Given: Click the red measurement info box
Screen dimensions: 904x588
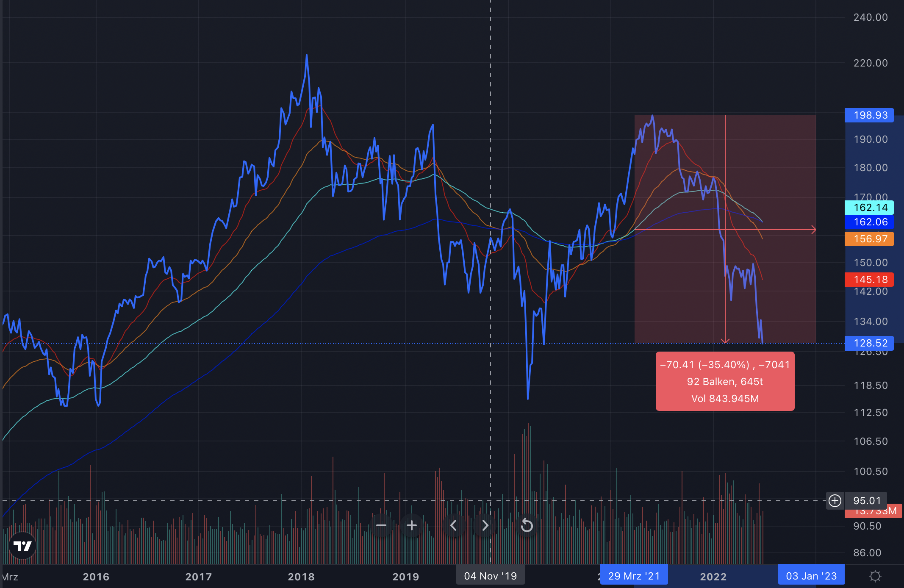Looking at the screenshot, I should 725,381.
